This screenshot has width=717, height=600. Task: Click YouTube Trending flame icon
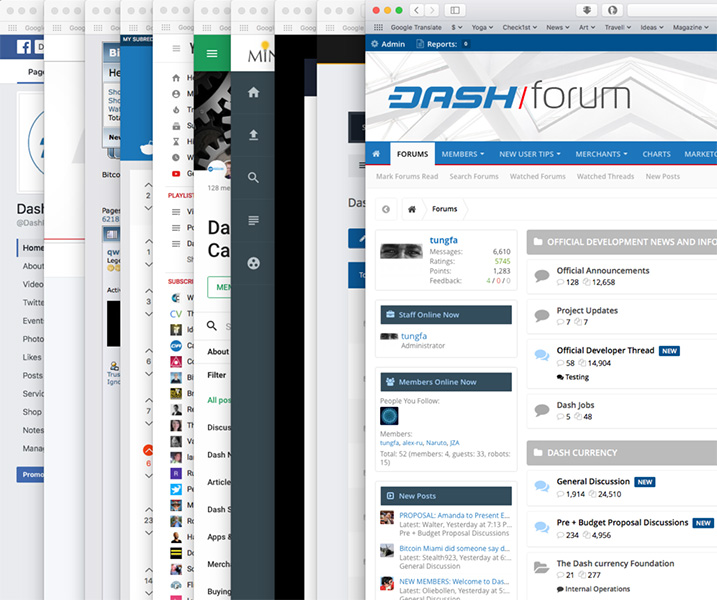176,110
